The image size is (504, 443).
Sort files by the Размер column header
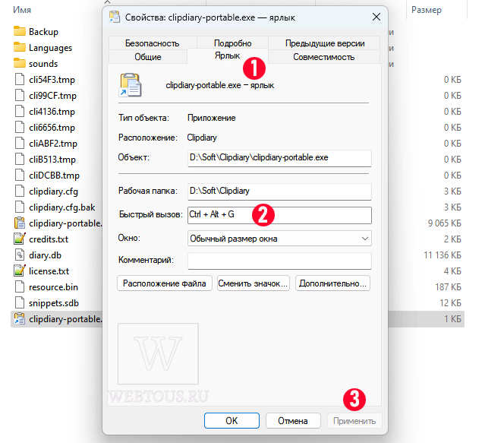click(x=427, y=10)
